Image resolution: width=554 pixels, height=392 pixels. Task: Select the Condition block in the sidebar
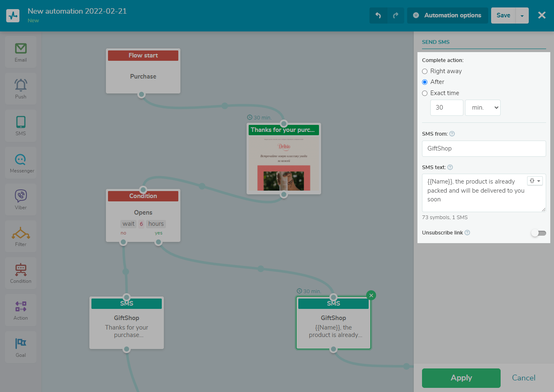tap(20, 272)
